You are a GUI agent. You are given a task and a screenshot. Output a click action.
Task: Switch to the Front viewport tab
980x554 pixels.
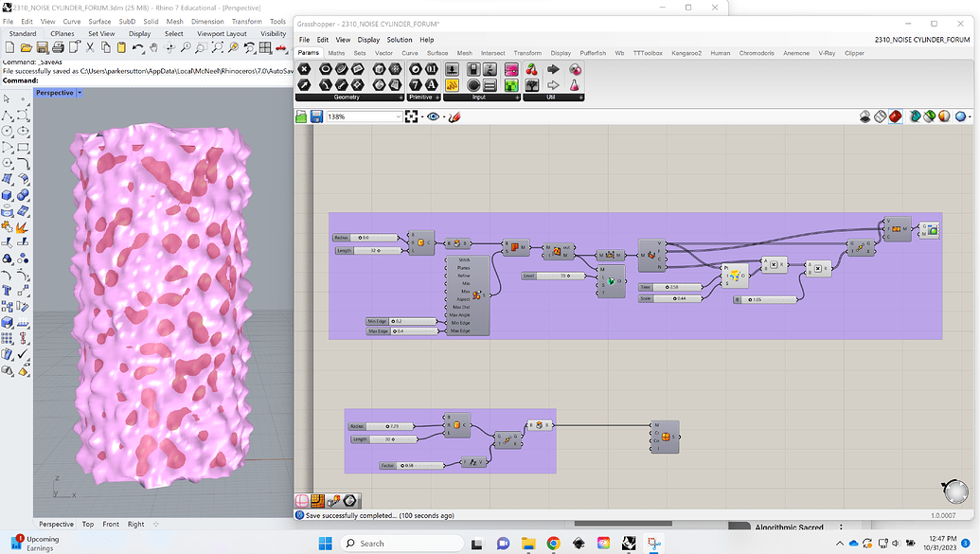[x=111, y=524]
